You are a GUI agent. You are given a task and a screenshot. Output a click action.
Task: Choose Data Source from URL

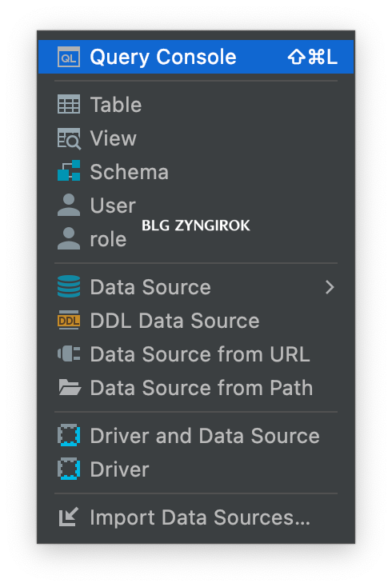[196, 354]
